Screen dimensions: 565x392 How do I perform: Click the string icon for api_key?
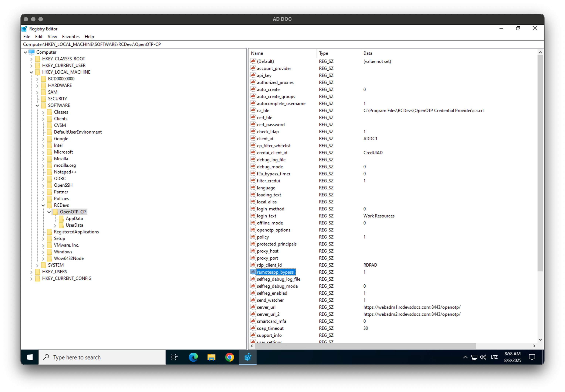click(x=253, y=75)
